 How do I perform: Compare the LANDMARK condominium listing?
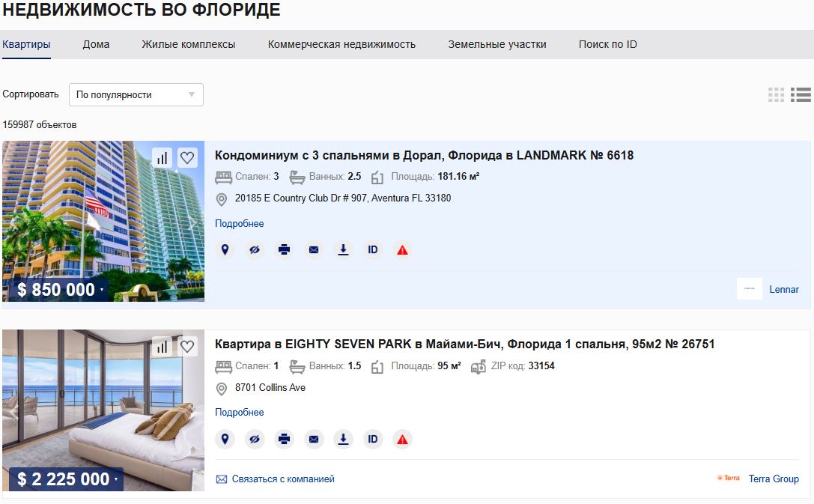[163, 158]
